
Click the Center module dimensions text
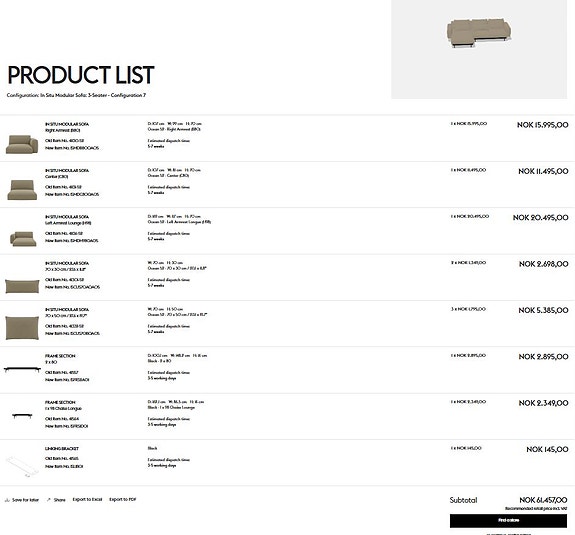point(174,170)
